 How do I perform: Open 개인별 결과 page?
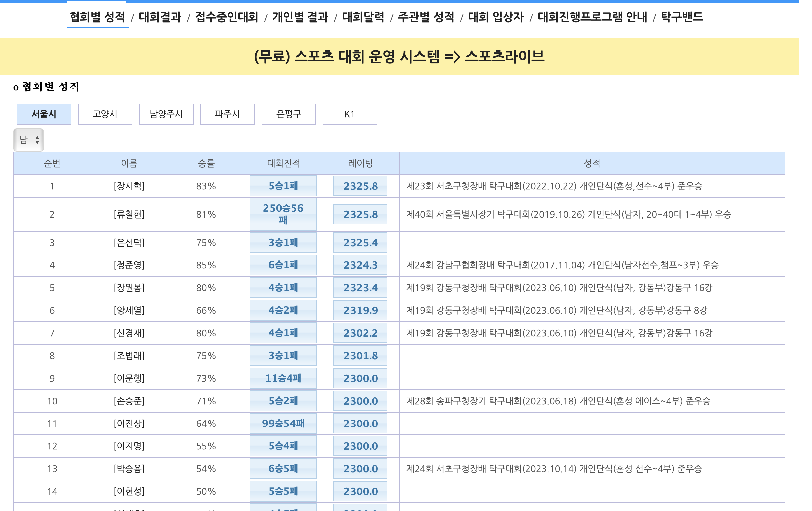(x=300, y=17)
